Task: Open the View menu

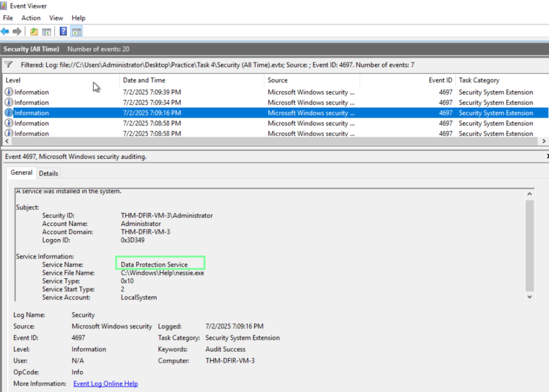Action: 56,18
